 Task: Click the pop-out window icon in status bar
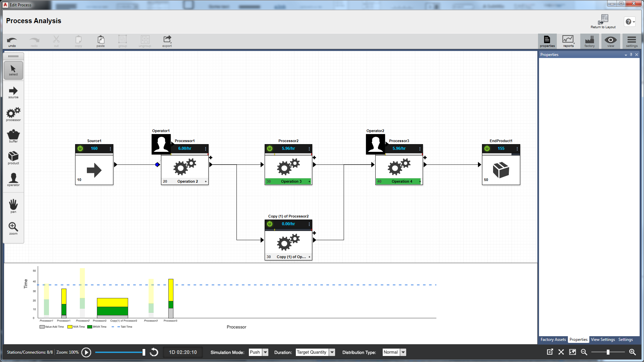tap(550, 352)
